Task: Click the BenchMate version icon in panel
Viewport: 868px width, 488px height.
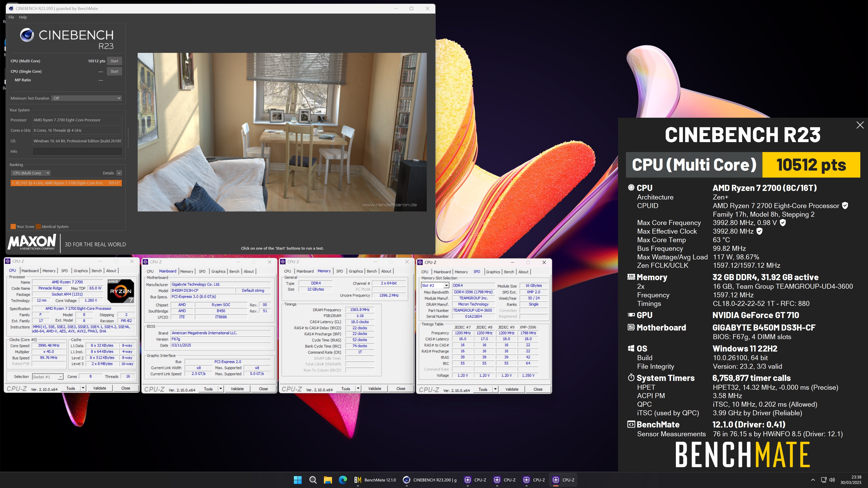Action: point(631,424)
